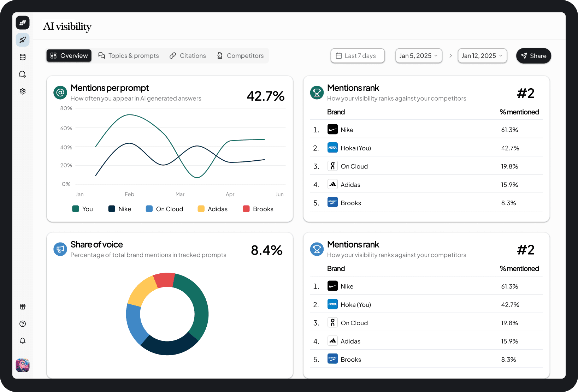Select the rocket icon in sidebar
This screenshot has width=578, height=392.
pos(23,40)
